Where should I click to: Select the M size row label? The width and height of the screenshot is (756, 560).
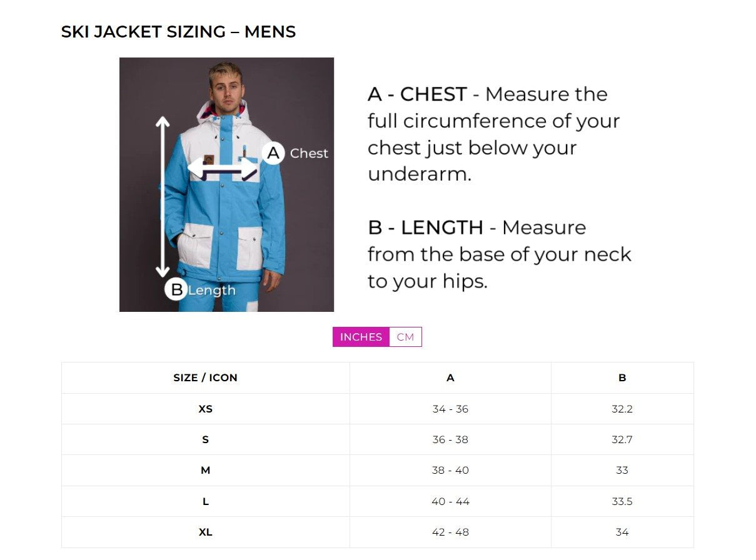coord(205,470)
